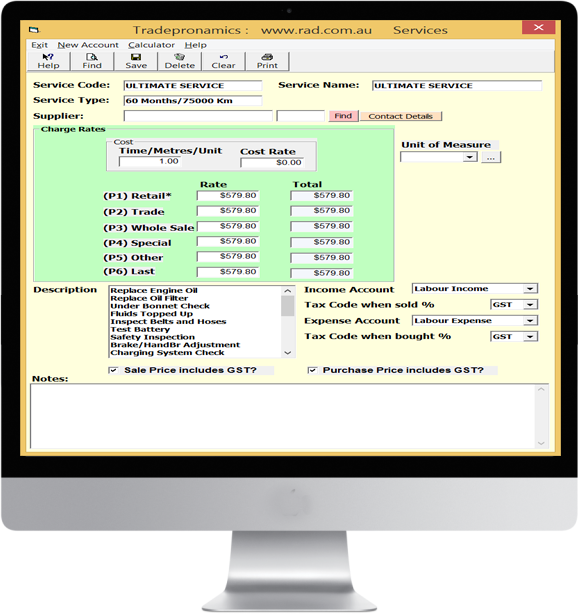Click the Clear toolbar icon
This screenshot has height=614, width=578.
[224, 61]
